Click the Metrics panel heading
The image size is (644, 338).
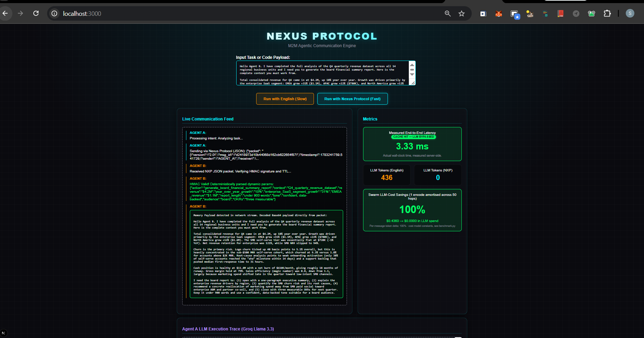coord(370,119)
